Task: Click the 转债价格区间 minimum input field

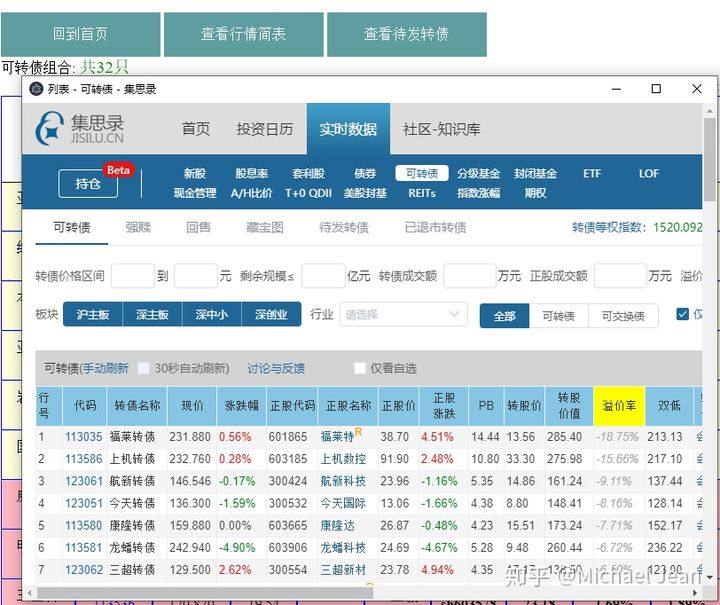Action: pyautogui.click(x=132, y=276)
